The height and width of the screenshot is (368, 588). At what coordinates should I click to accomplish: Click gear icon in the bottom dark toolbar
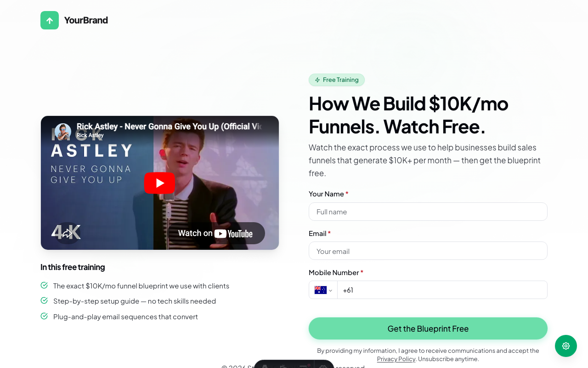323,366
